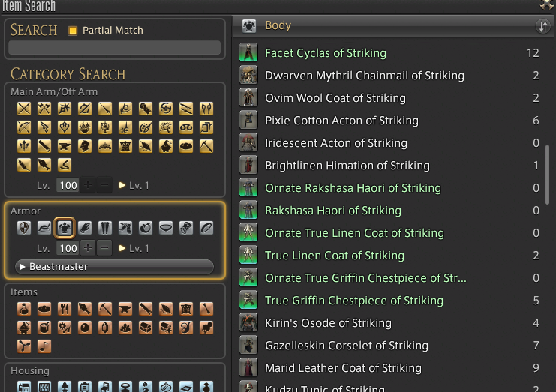Choose the pickaxe Miner's Tools under Main Arm
Viewport: 556px width, 392px height.
click(206, 146)
